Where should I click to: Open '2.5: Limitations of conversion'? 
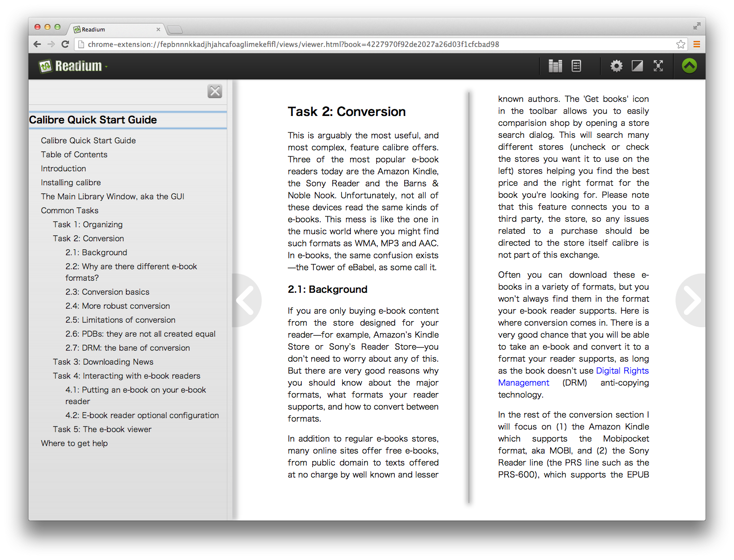point(120,320)
